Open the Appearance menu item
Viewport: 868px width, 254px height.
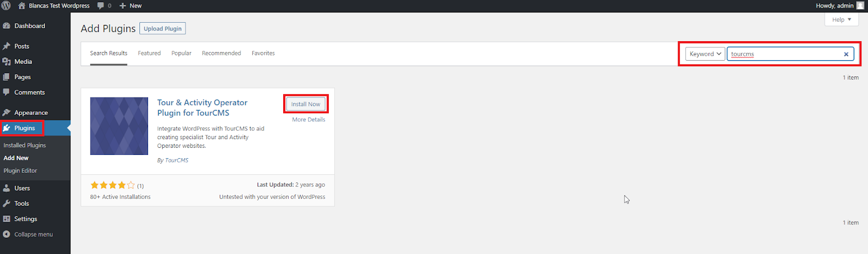(31, 113)
